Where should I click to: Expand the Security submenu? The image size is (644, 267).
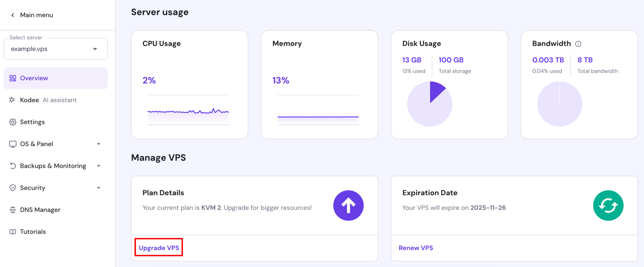tap(98, 188)
